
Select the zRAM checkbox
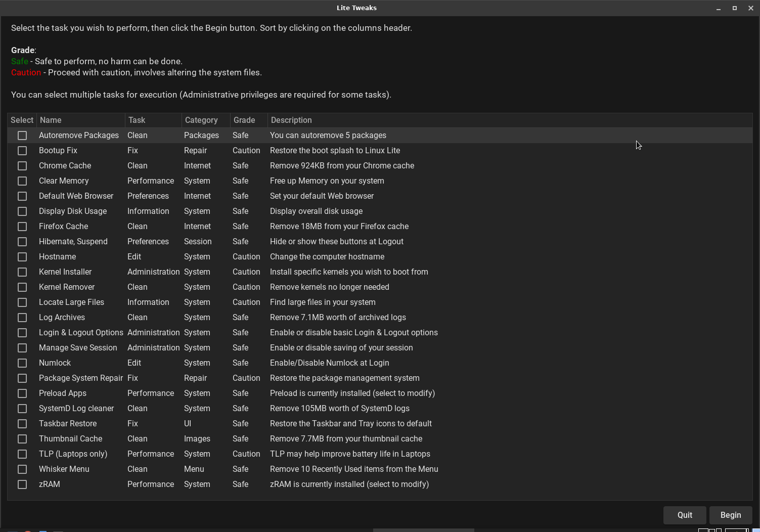click(22, 484)
